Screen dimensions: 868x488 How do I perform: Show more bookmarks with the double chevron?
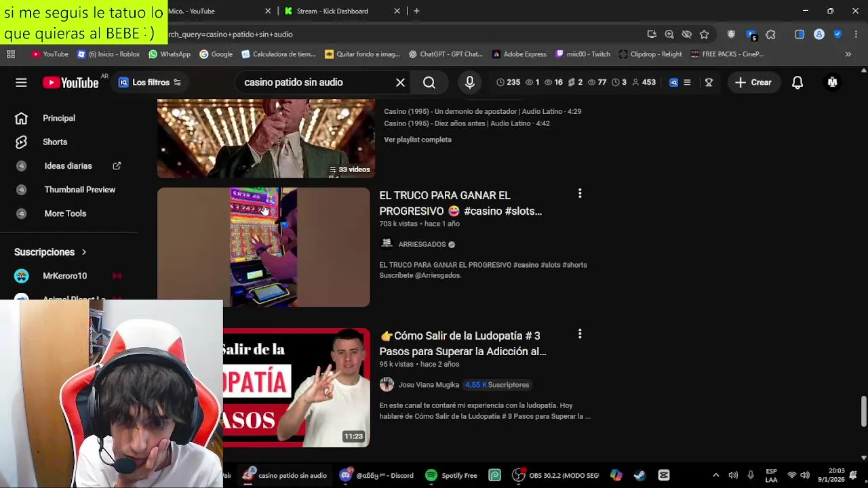coord(848,54)
